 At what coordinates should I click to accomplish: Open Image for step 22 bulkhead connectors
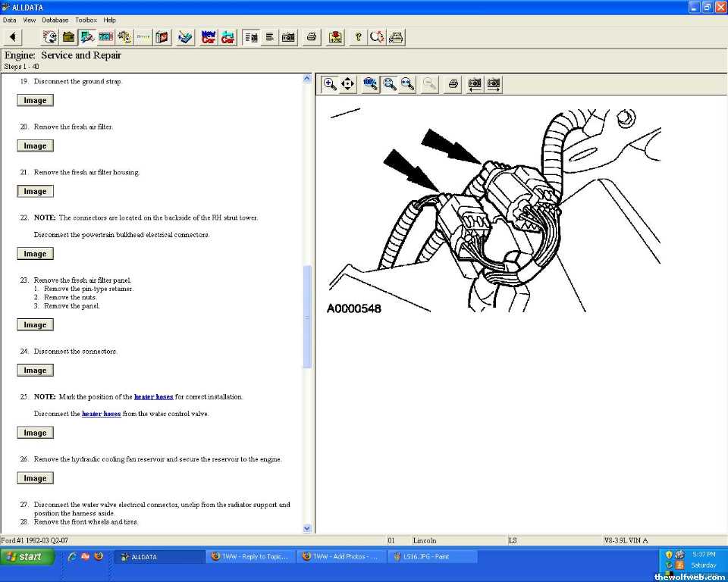point(35,254)
